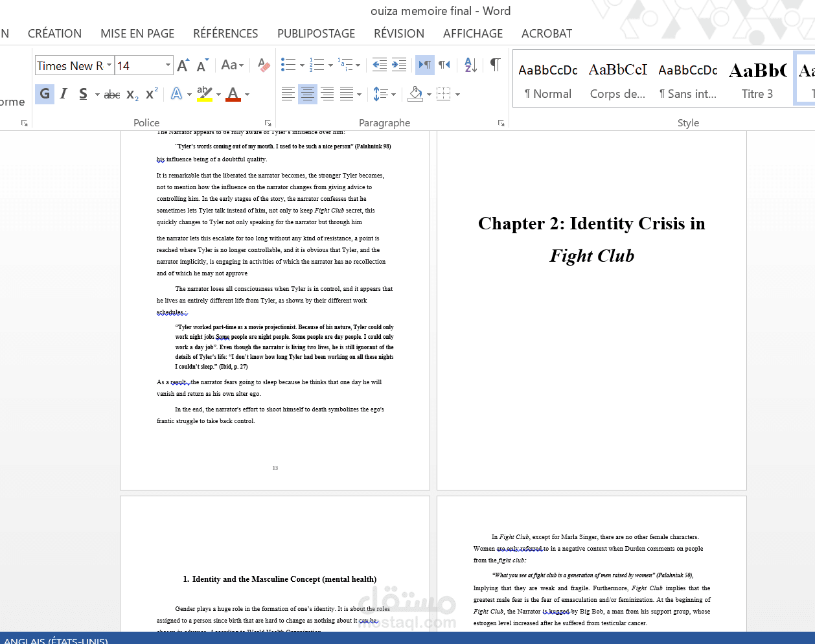Open Police dialog launcher
This screenshot has width=815, height=644.
[x=268, y=122]
